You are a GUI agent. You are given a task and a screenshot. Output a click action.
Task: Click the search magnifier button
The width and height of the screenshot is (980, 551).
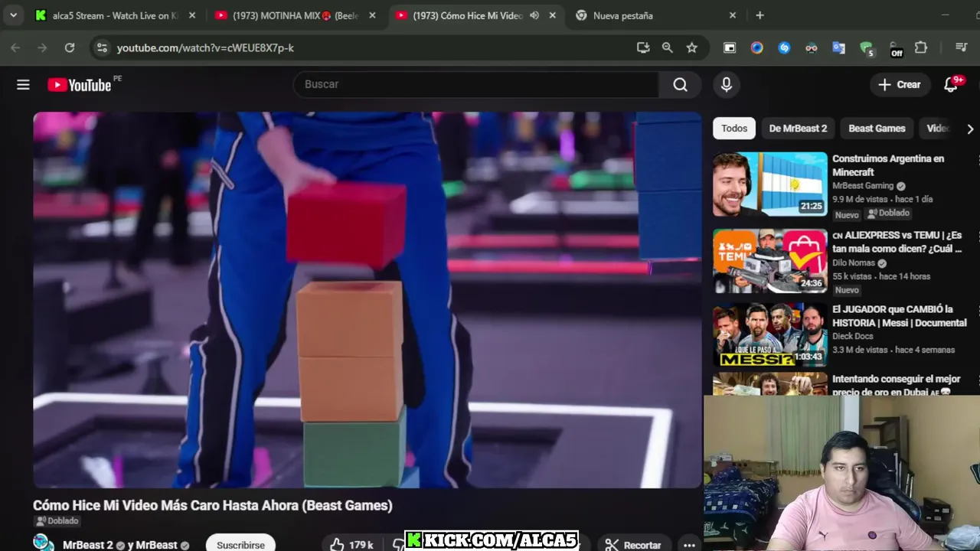click(680, 85)
